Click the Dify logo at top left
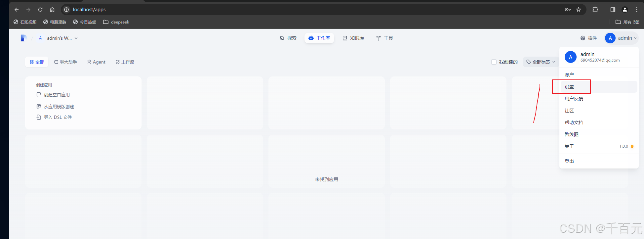 point(23,38)
